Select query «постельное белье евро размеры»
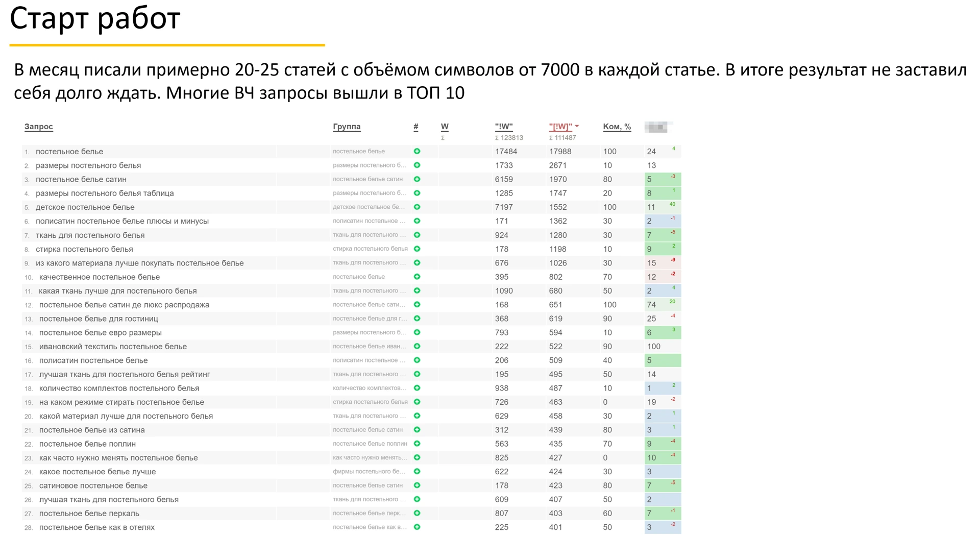The height and width of the screenshot is (536, 980). click(101, 333)
